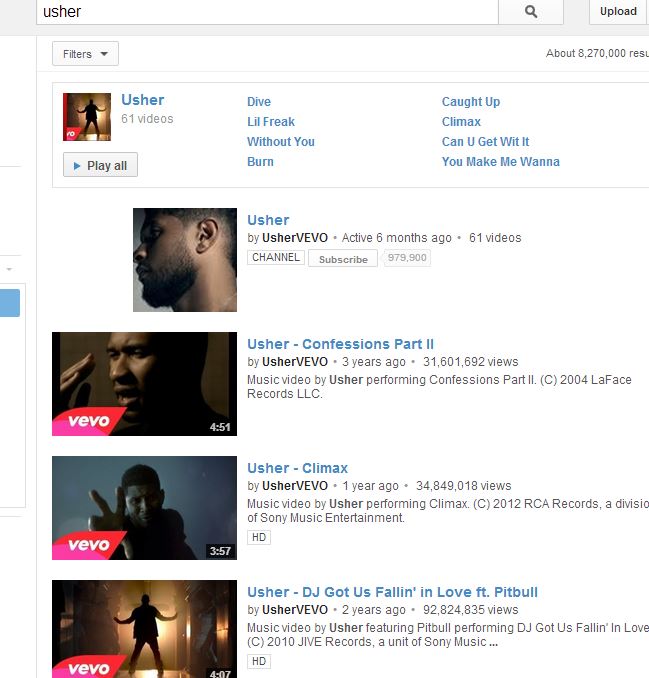
Task: Open the Usher playlist title link
Action: 142,100
